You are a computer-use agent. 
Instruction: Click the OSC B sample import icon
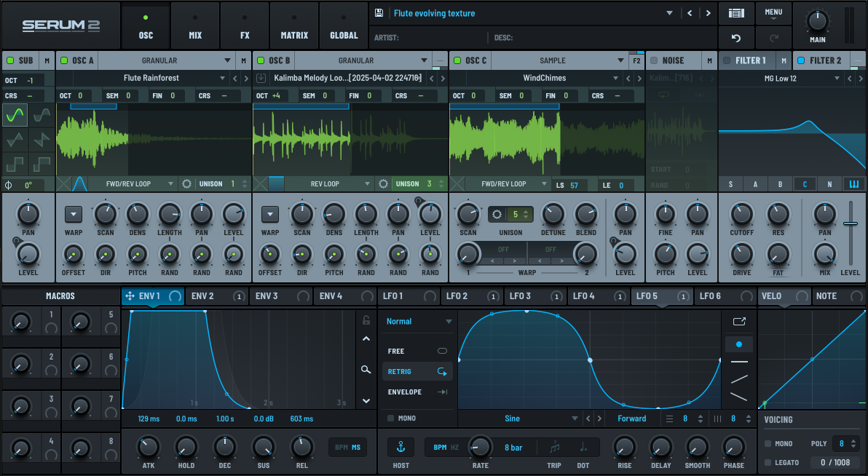pyautogui.click(x=261, y=78)
